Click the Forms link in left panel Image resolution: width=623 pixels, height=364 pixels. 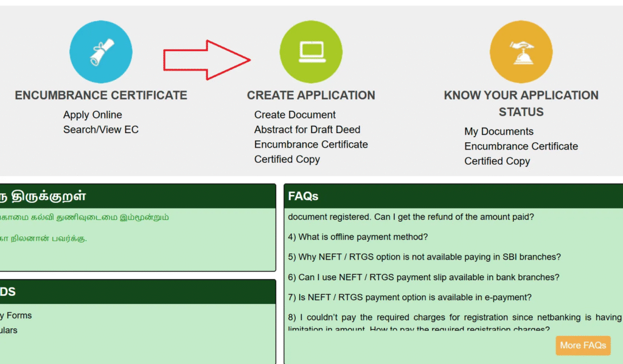tap(16, 315)
